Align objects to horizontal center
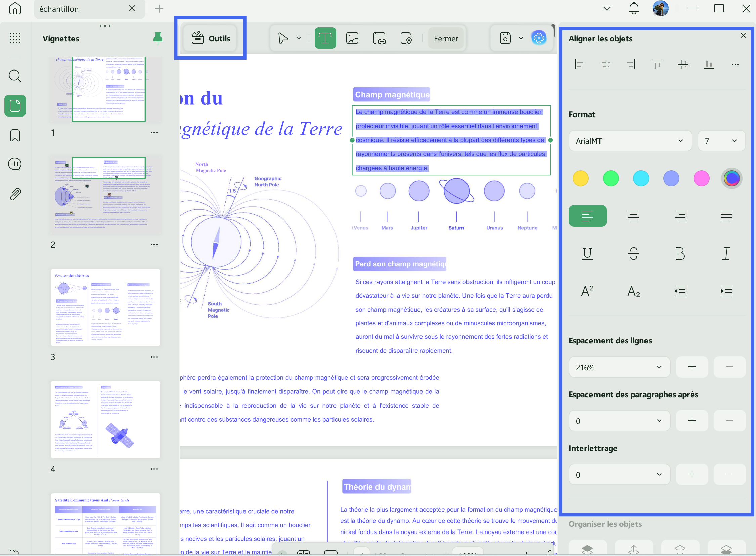The height and width of the screenshot is (556, 756). (x=606, y=64)
